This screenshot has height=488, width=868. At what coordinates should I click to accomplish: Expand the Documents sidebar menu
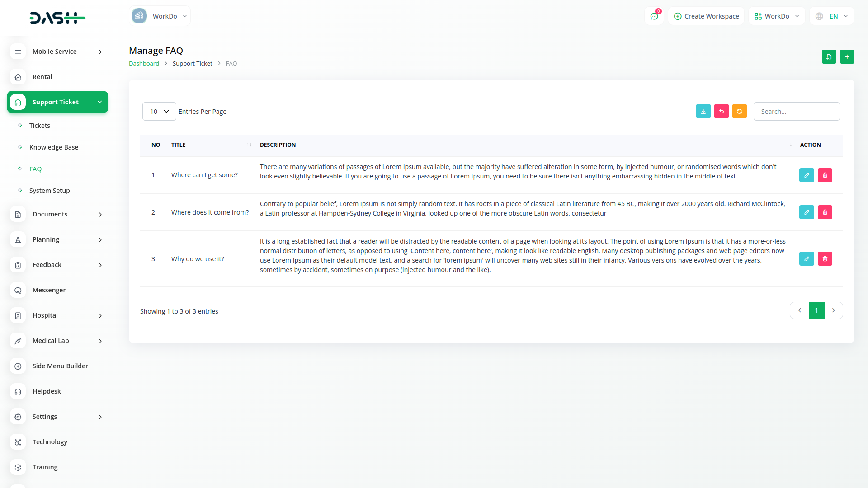tap(57, 214)
